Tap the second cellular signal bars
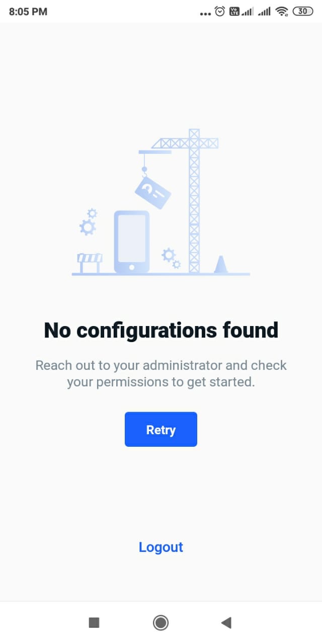The width and height of the screenshot is (322, 644). [265, 11]
